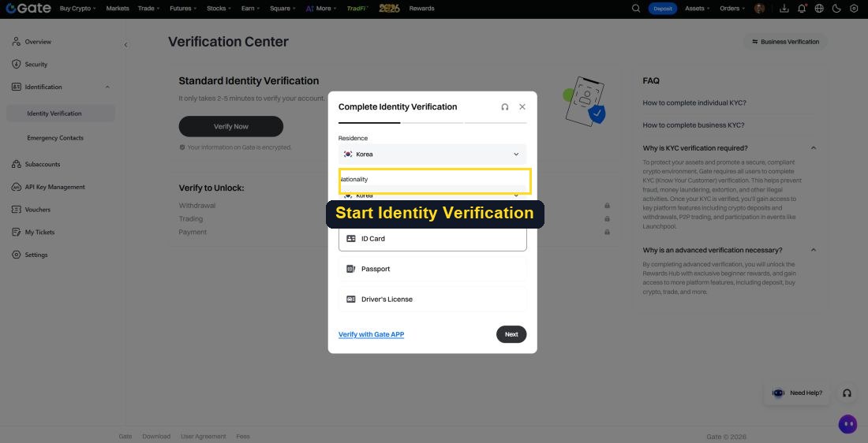Expand the Trade menu
The height and width of the screenshot is (443, 868).
click(149, 9)
